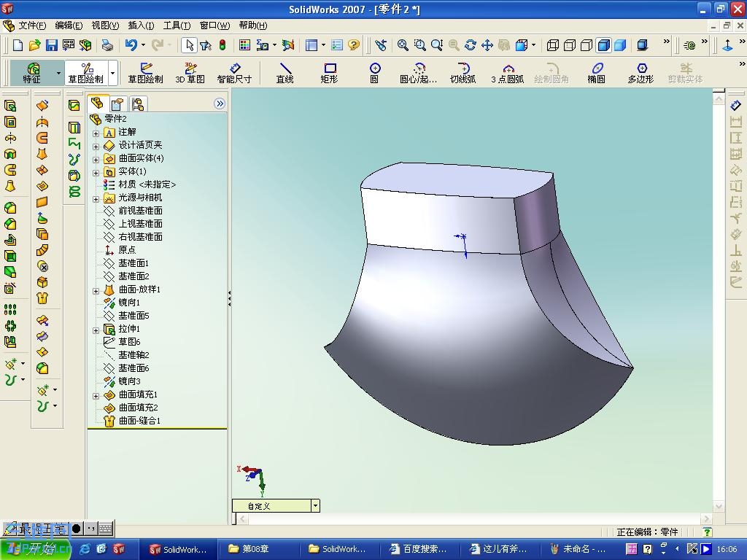Open the 第08章 taskbar folder
The image size is (747, 560).
click(x=255, y=549)
